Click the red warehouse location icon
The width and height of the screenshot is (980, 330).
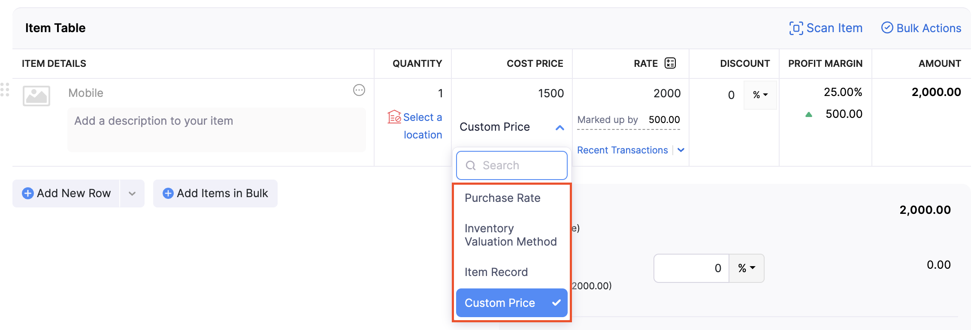pos(393,117)
